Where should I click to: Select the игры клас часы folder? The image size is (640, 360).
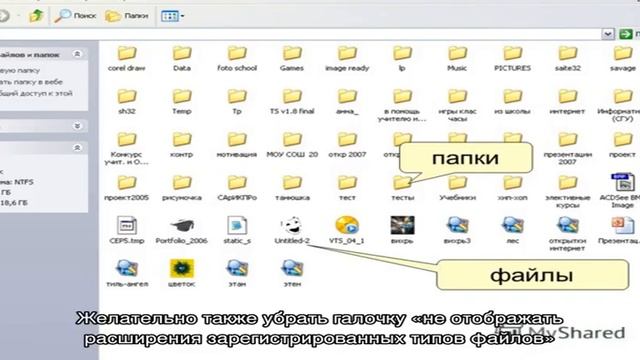point(457,105)
